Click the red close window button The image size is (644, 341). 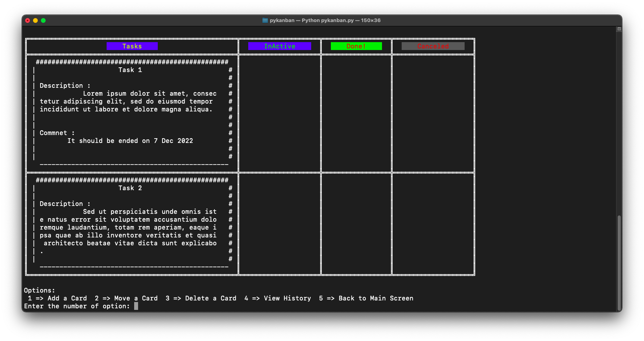(28, 20)
